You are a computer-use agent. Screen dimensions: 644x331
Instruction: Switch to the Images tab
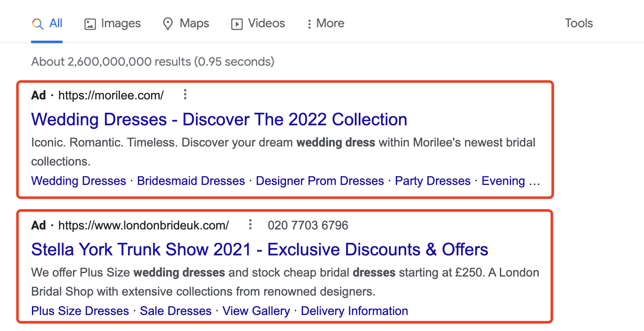tap(113, 23)
